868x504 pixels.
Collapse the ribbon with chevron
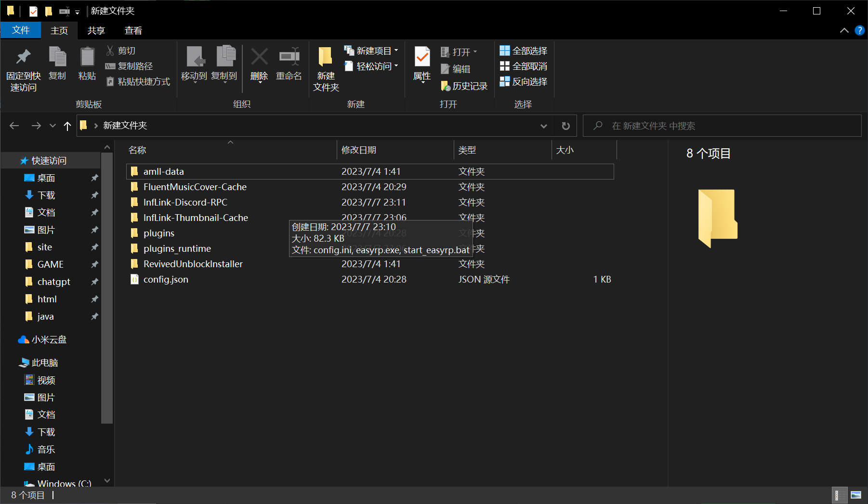844,30
